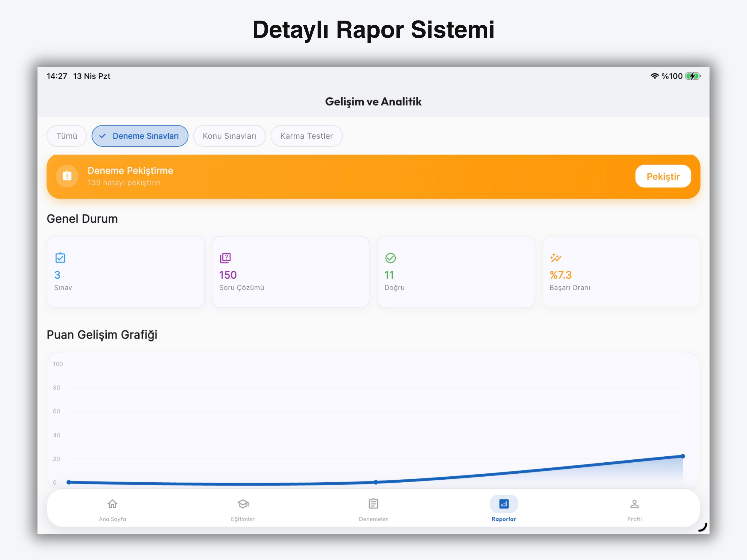Open the 150 Soru Çözümü stat card
The width and height of the screenshot is (747, 560).
(x=291, y=272)
